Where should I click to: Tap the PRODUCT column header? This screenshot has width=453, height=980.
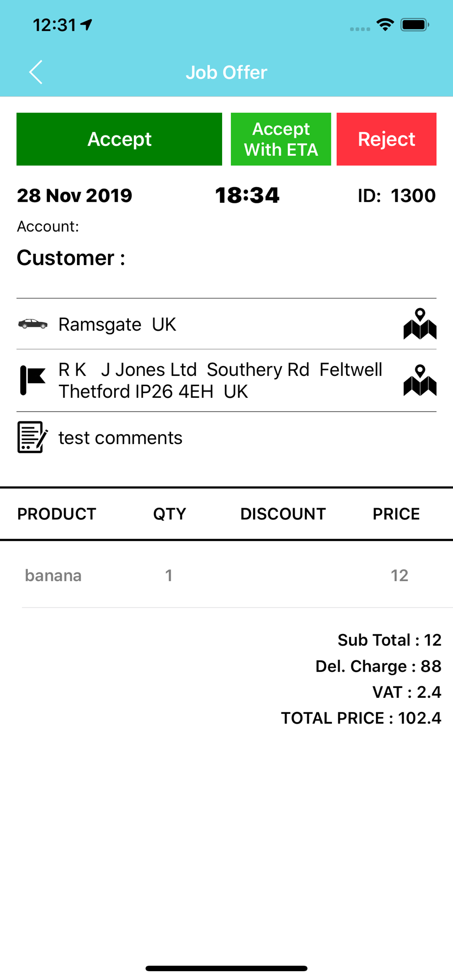(x=57, y=514)
